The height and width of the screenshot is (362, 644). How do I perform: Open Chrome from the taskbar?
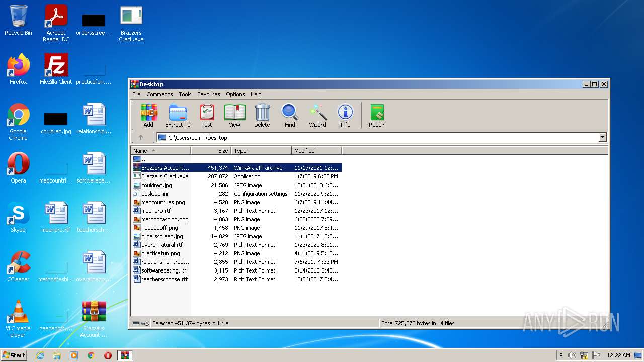[x=91, y=355]
